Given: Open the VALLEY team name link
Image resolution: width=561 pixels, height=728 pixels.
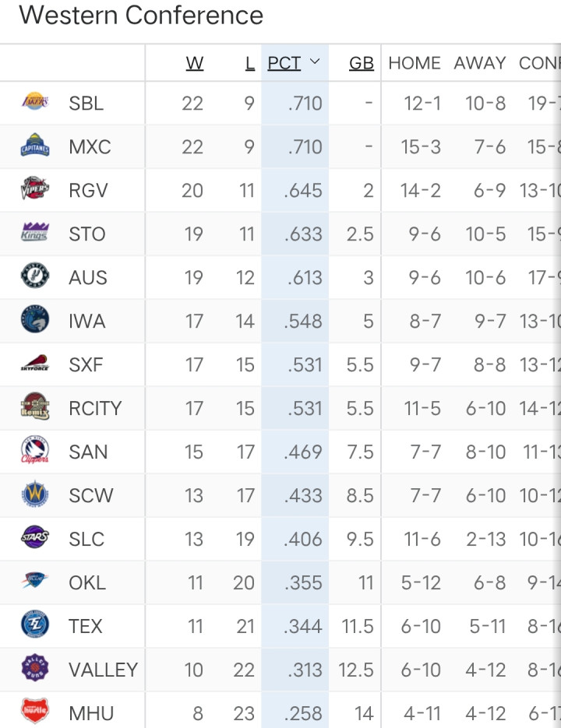Looking at the screenshot, I should point(103,670).
